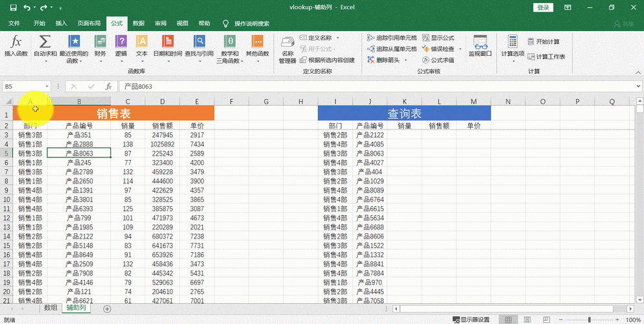Expand the Remove Arrows dropdown arrow
The width and height of the screenshot is (644, 324).
click(405, 60)
